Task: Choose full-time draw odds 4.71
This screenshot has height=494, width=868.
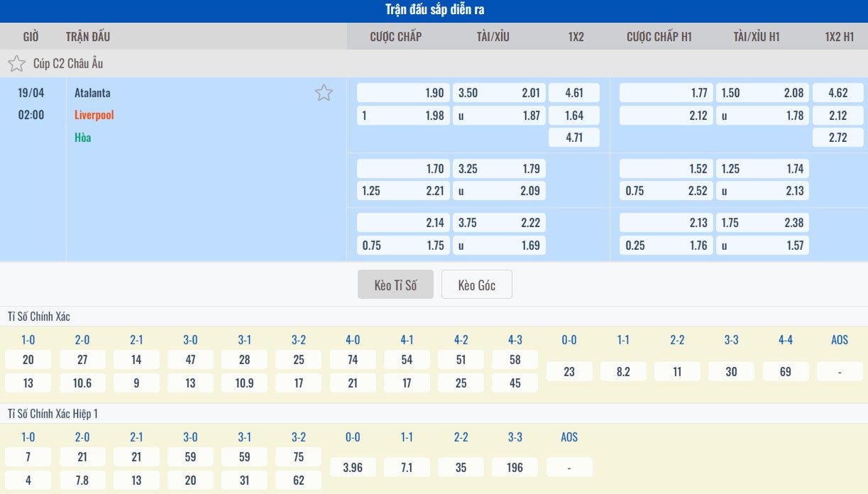Action: click(x=574, y=138)
